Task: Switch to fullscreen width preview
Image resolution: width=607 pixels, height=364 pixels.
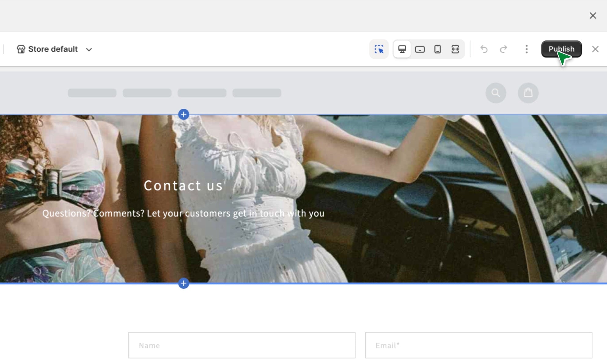Action: 455,49
